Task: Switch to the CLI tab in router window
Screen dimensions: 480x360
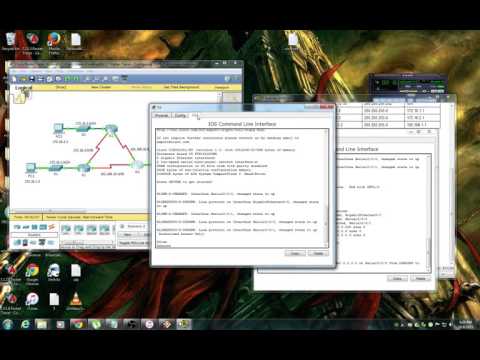Action: pyautogui.click(x=195, y=116)
